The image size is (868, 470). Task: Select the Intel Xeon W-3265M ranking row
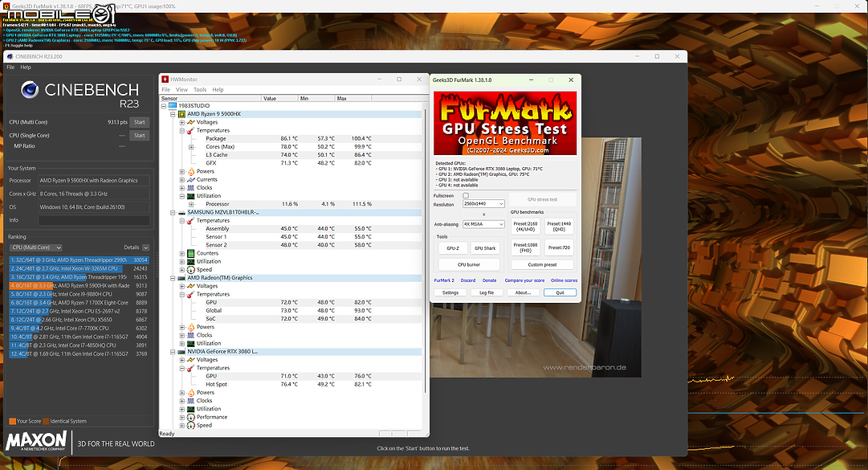click(x=79, y=268)
